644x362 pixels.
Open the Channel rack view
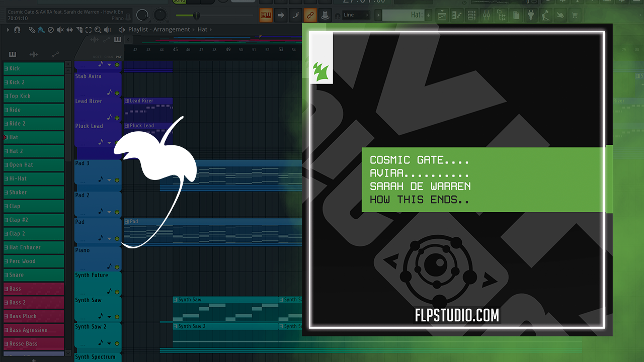(472, 16)
